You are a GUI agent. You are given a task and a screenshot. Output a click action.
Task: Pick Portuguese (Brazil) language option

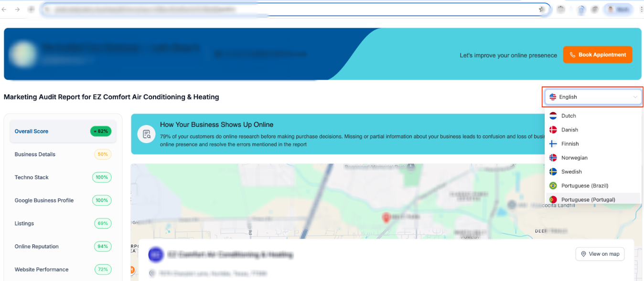[x=593, y=186]
